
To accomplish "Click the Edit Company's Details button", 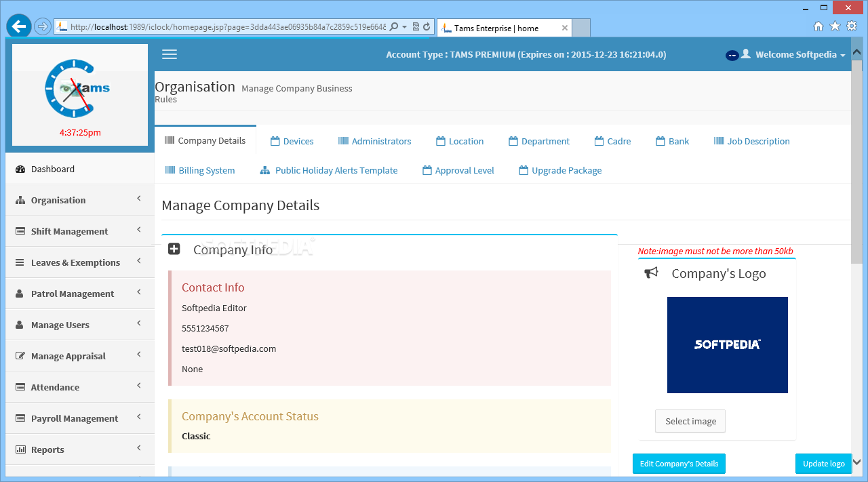I will tap(679, 464).
